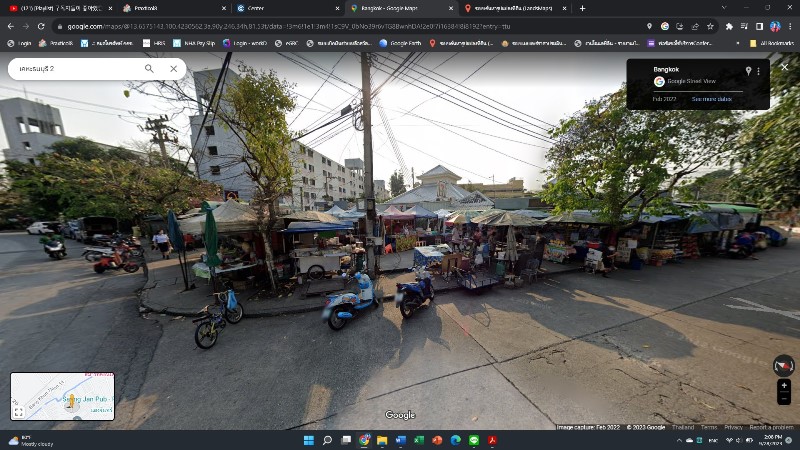Click the Terms link in the footer
Image resolution: width=800 pixels, height=450 pixels.
click(x=709, y=427)
